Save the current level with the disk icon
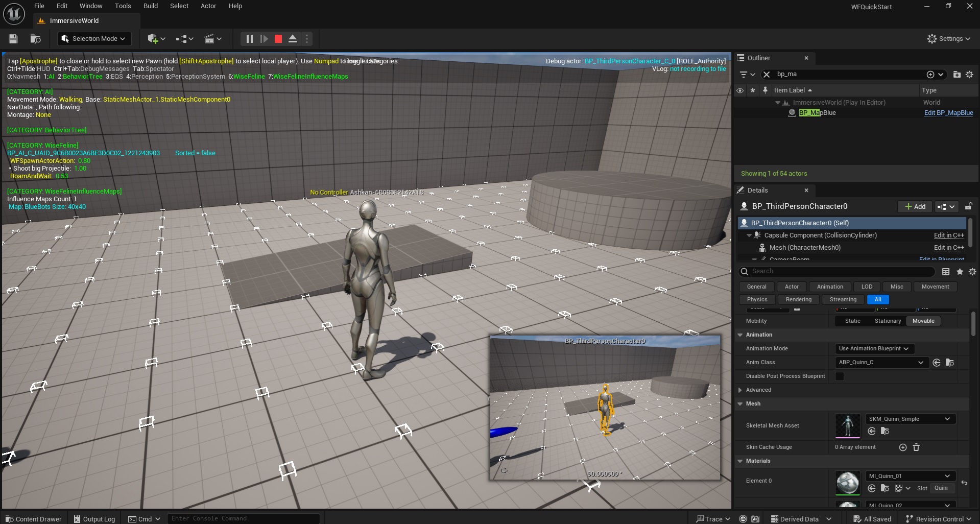Screen dimensions: 980x524 pyautogui.click(x=14, y=39)
